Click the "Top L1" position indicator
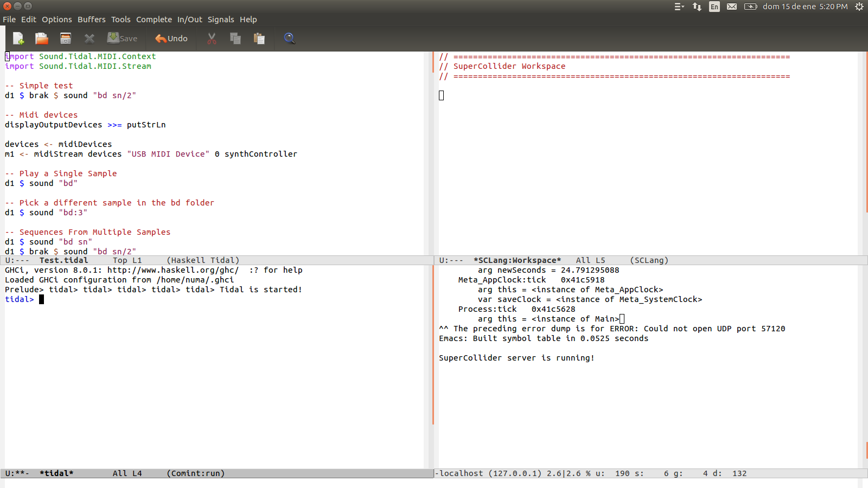868x488 pixels. (x=127, y=260)
